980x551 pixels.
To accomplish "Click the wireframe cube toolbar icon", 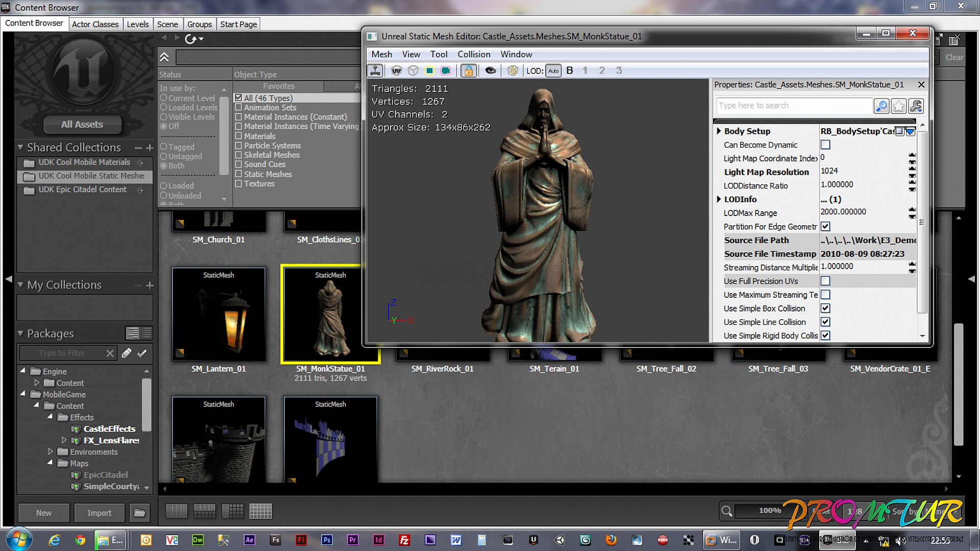I will coord(413,70).
